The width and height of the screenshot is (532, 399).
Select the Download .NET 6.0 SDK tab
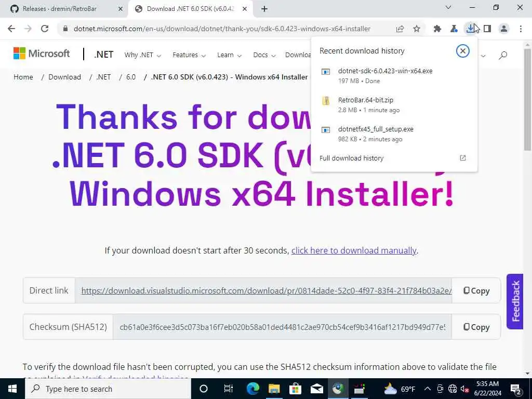190,9
